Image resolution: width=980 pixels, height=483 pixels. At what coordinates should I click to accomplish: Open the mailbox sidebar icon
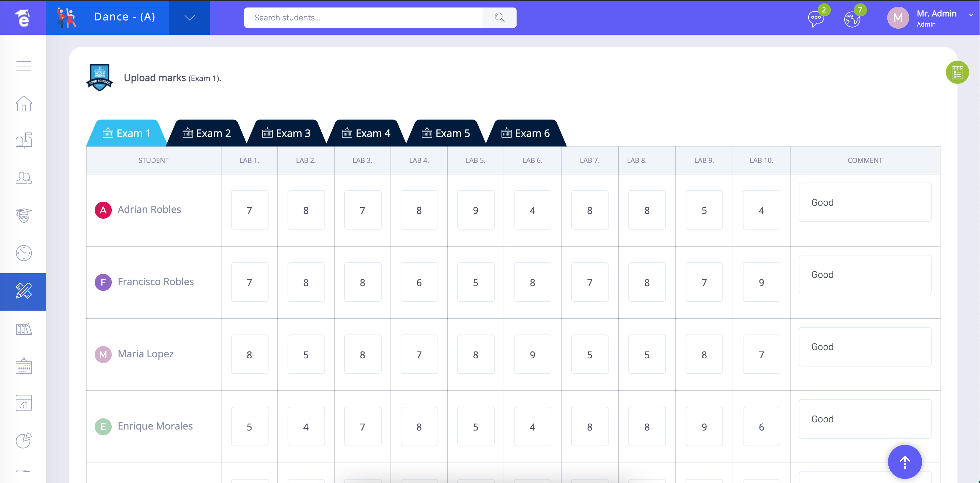[x=24, y=140]
